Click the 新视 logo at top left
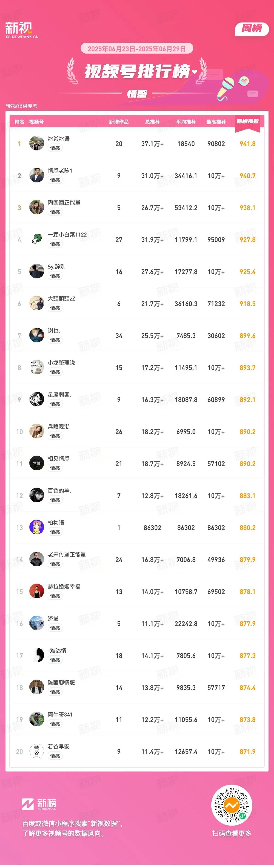 22,30
